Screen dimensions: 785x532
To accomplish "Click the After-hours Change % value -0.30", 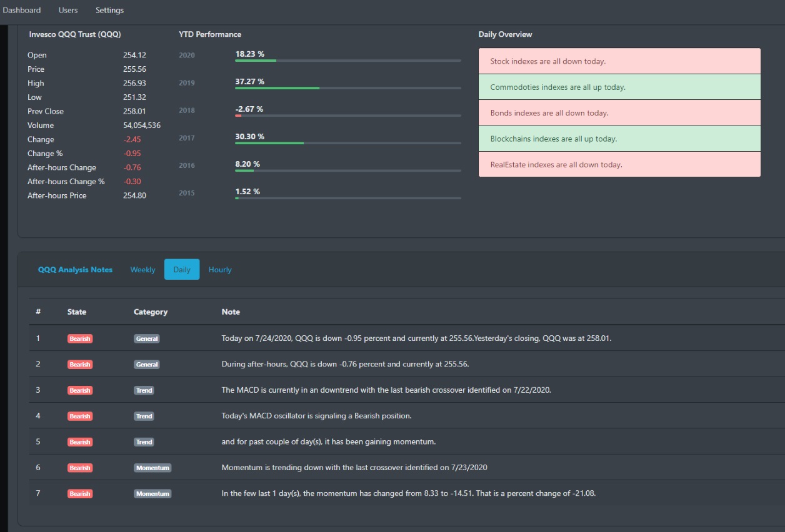I will [132, 182].
